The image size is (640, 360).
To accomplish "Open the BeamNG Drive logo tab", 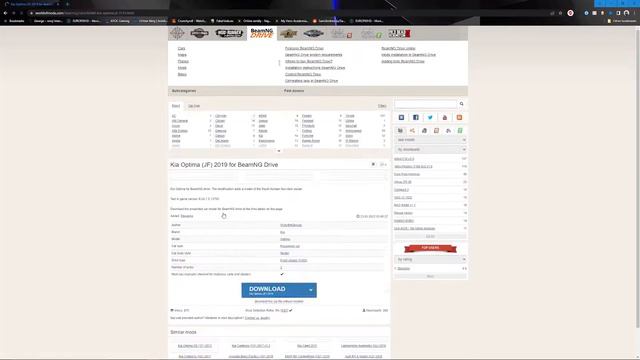I will [262, 33].
